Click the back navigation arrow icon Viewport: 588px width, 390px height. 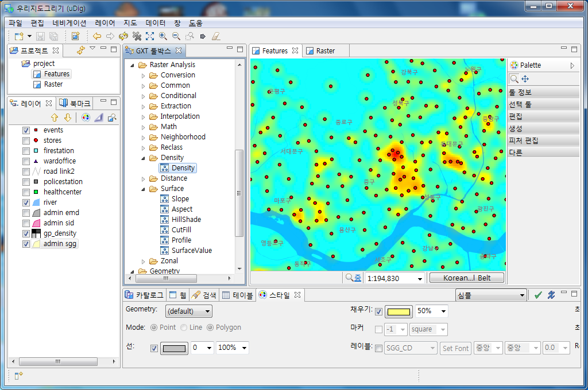point(96,36)
